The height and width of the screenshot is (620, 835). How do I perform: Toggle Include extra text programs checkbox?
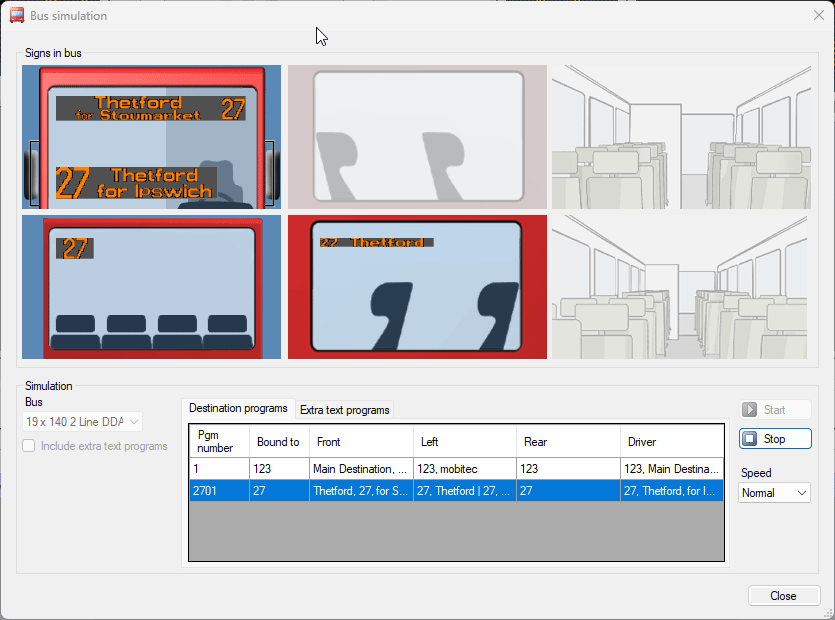tap(29, 446)
